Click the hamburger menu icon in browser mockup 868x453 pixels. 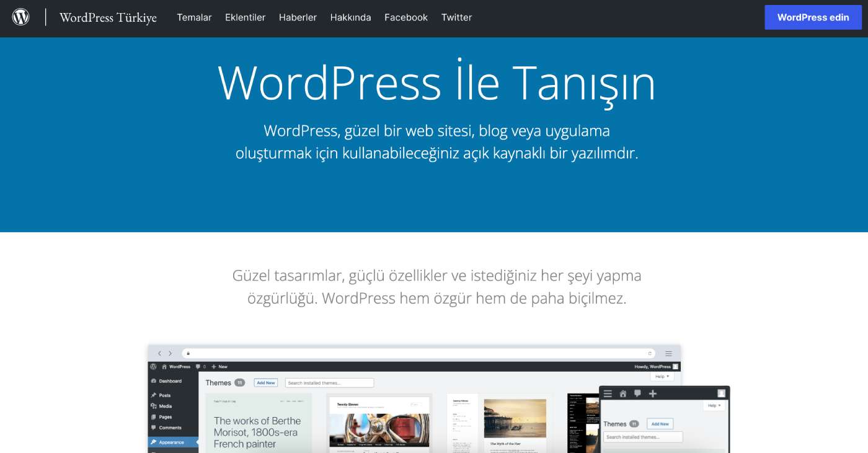(x=669, y=353)
